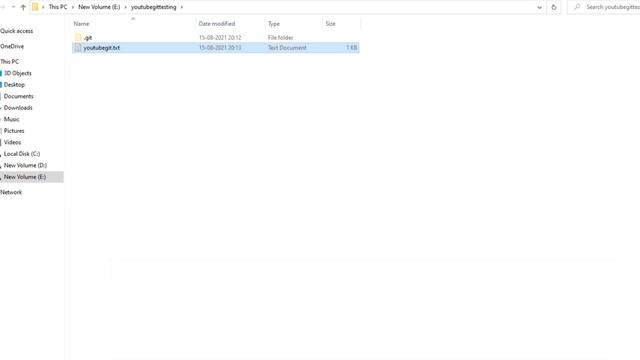Open Music in navigation pane
640x360 pixels.
11,119
